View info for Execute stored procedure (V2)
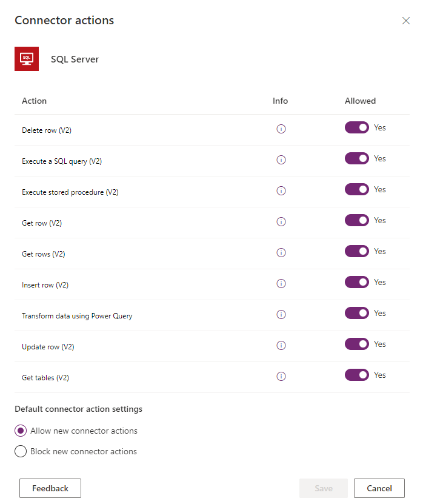This screenshot has height=504, width=423. click(x=281, y=191)
